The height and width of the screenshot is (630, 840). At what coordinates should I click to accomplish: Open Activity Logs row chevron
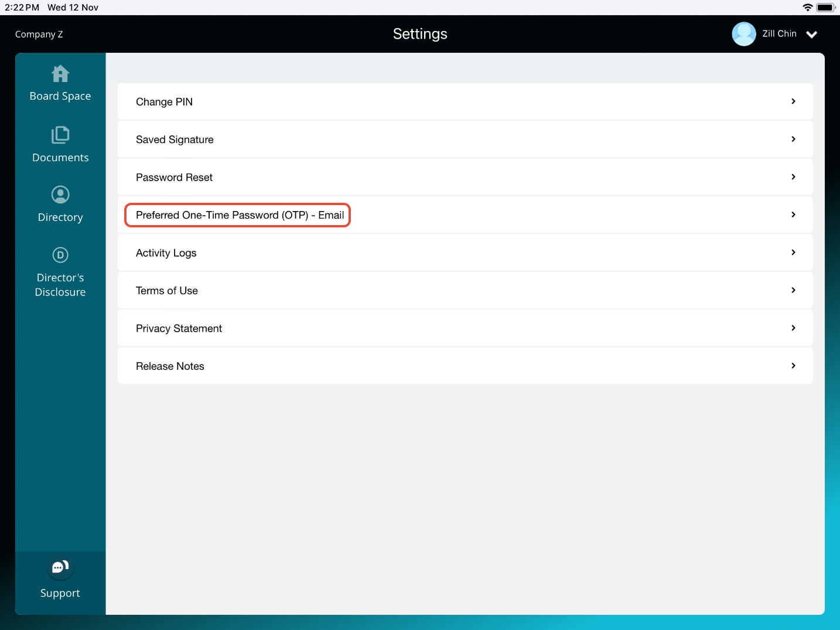tap(793, 253)
